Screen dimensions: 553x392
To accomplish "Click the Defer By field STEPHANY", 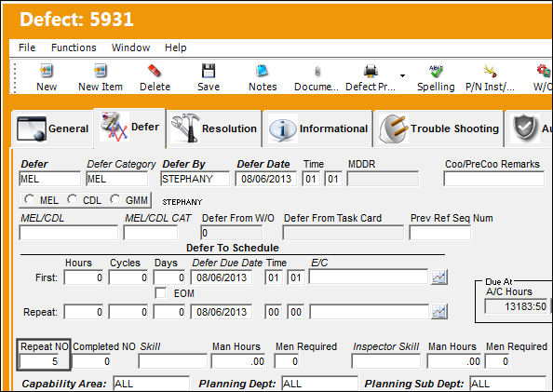I will [195, 179].
